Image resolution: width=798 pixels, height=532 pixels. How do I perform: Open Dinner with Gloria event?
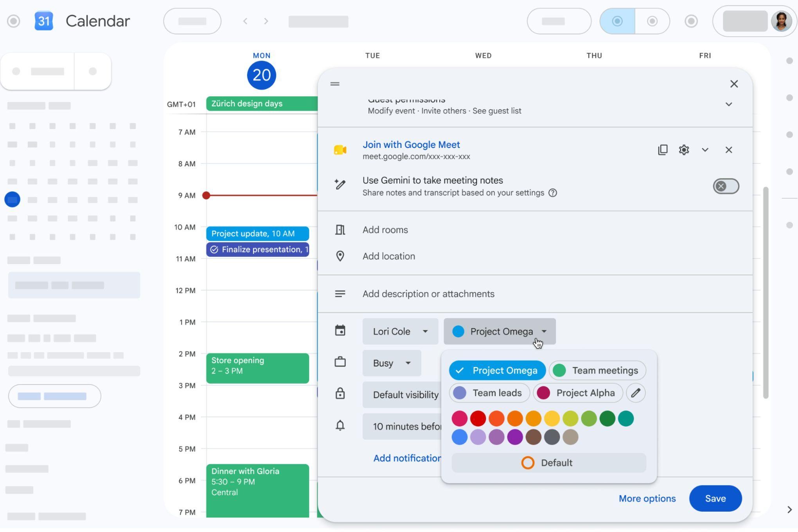(257, 491)
